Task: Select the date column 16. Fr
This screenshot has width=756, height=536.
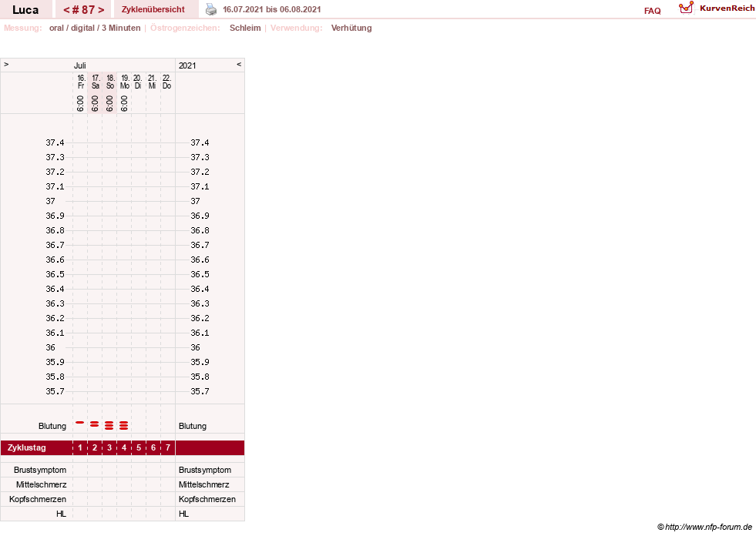Action: (x=81, y=82)
